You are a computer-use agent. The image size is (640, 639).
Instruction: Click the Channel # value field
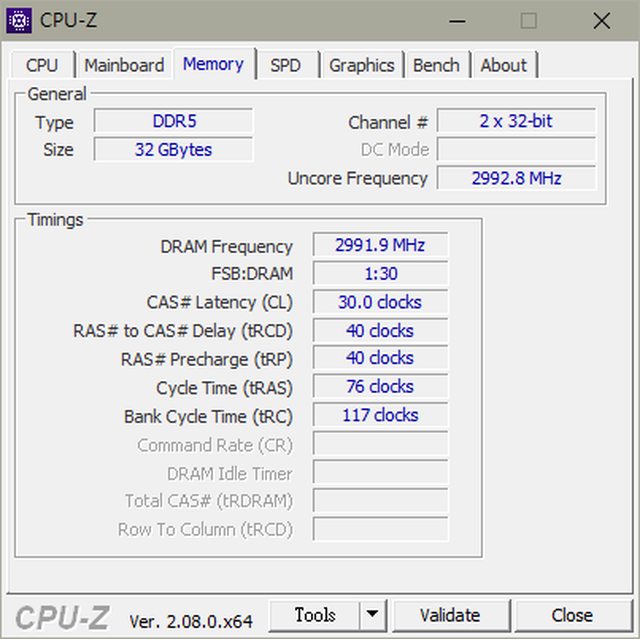515,122
